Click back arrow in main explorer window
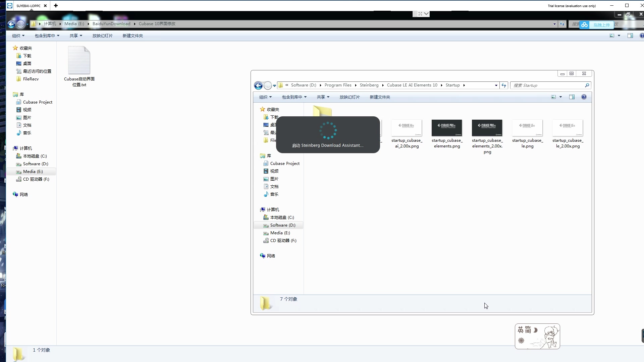644x362 pixels. pyautogui.click(x=11, y=24)
